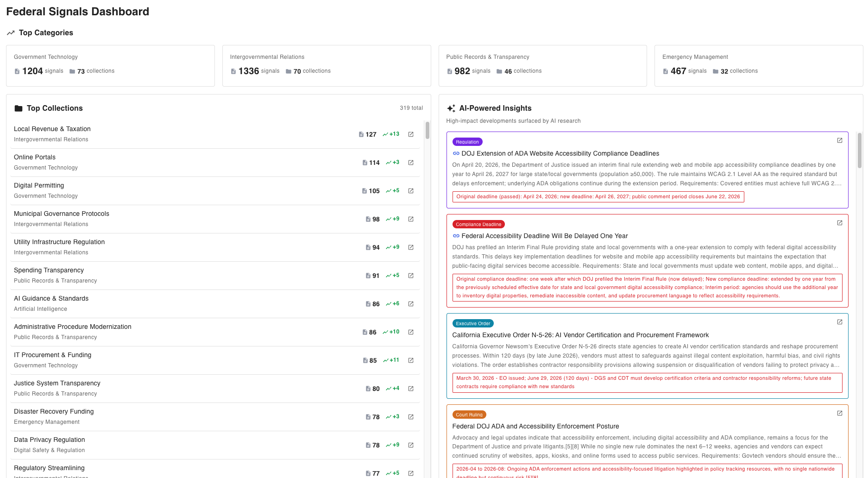Open external link on Federal DOJ ADA Enforcement insight
Image resolution: width=868 pixels, height=478 pixels.
(x=840, y=413)
